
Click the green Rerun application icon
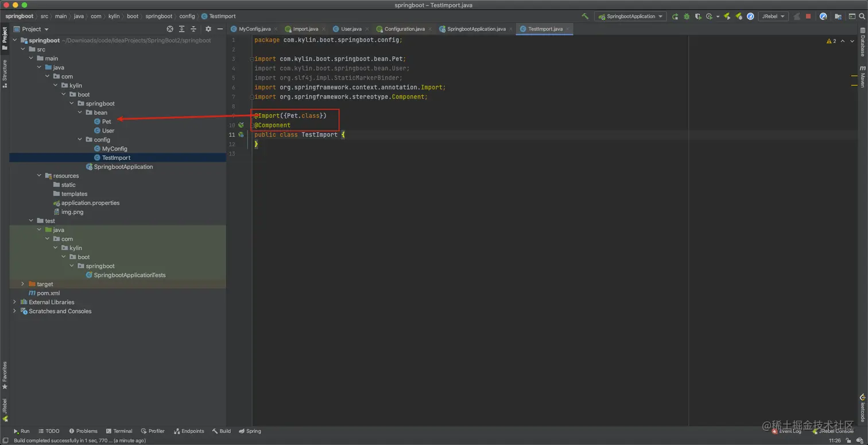click(x=675, y=16)
